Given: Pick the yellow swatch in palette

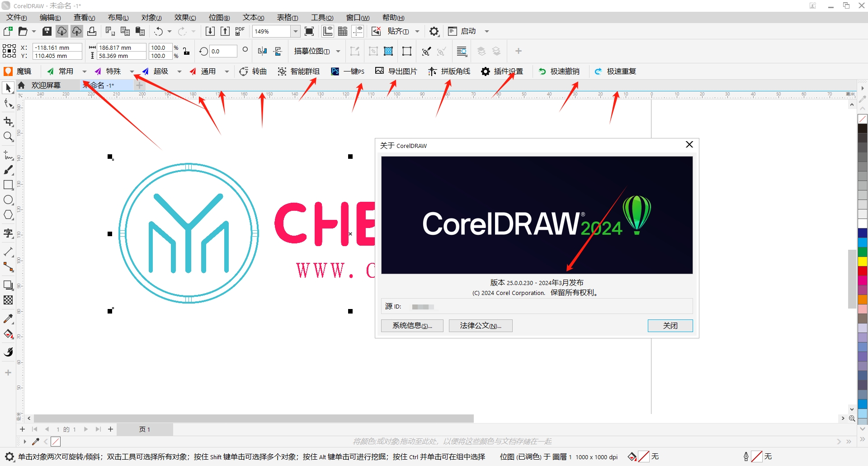Looking at the screenshot, I should click(x=863, y=261).
